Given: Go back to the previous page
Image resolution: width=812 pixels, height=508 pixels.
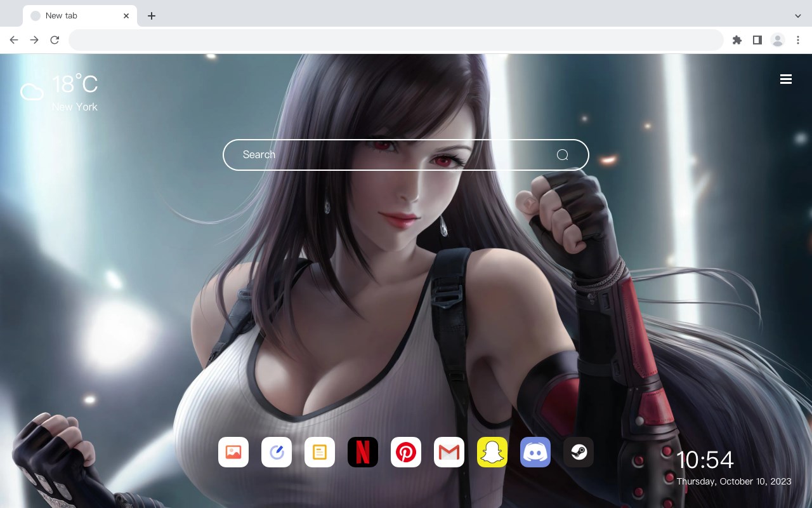Looking at the screenshot, I should tap(14, 40).
